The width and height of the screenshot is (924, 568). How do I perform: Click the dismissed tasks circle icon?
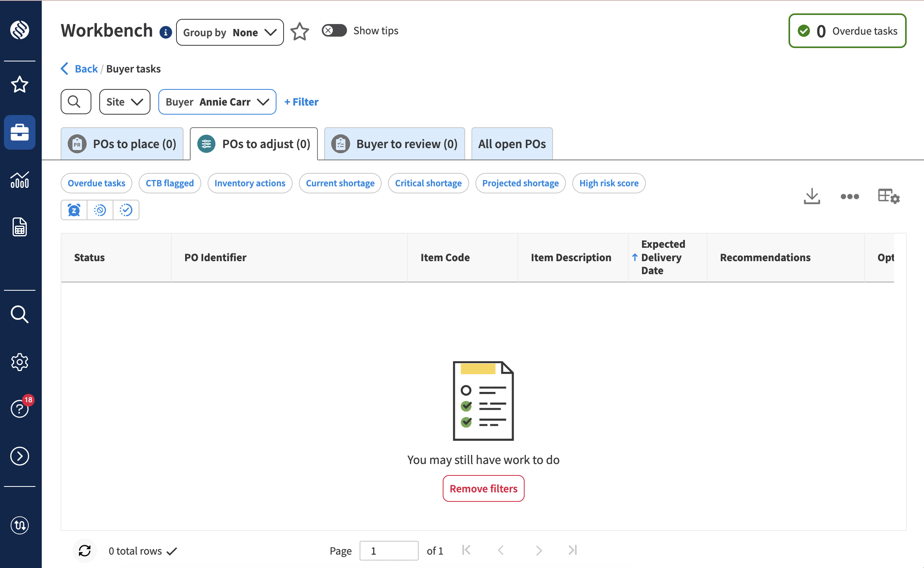[100, 210]
